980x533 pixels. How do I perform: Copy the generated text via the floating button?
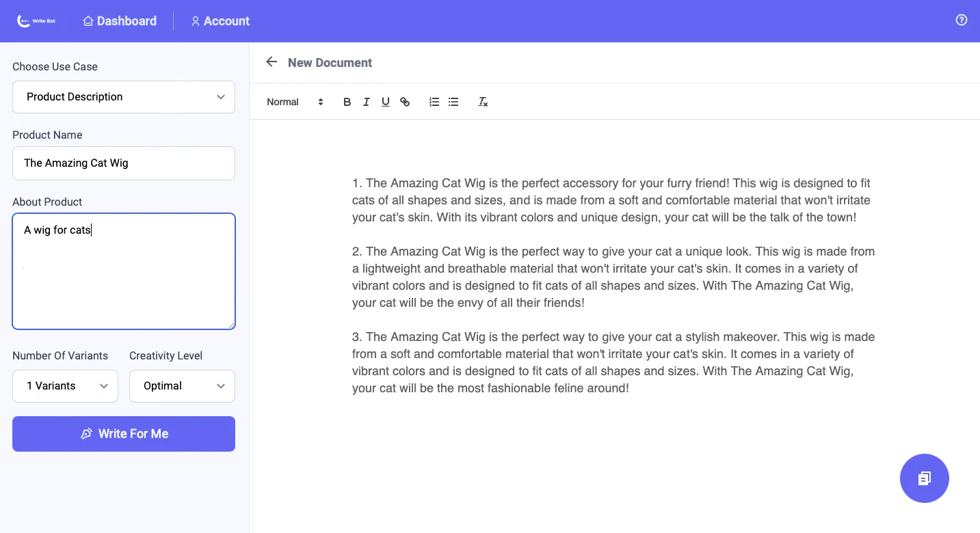(924, 478)
